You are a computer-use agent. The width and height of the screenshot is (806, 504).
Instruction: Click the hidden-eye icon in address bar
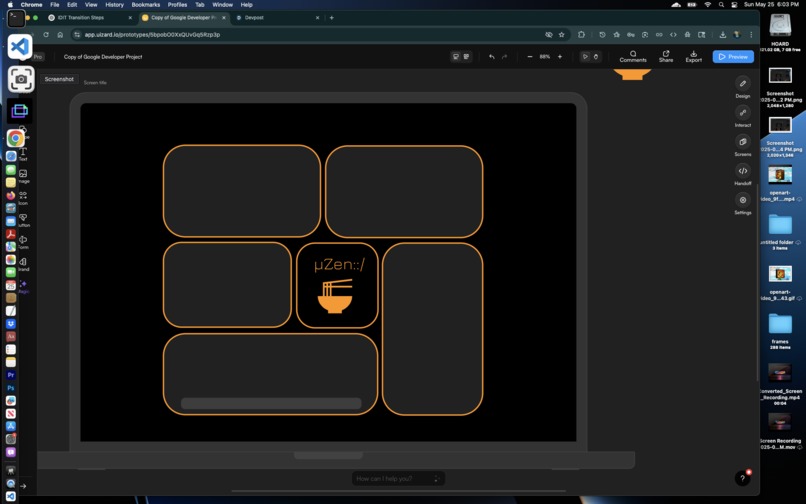[548, 34]
